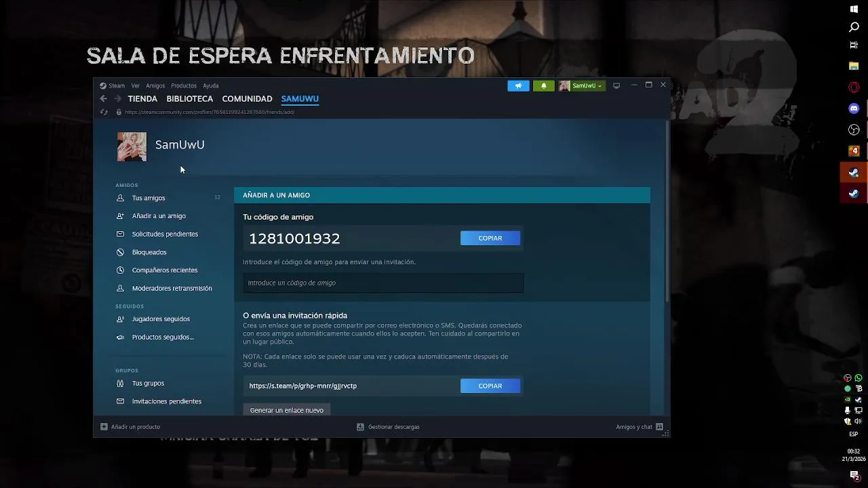Screen dimensions: 868x488
Task: Open the Ayuda menu
Action: pyautogui.click(x=211, y=85)
